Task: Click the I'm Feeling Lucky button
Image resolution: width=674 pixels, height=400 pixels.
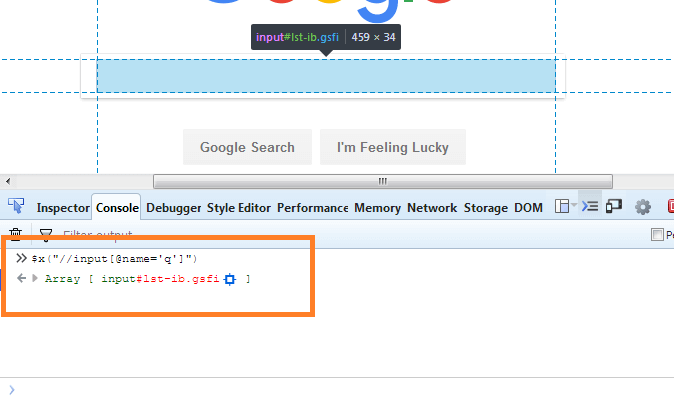Action: (392, 147)
